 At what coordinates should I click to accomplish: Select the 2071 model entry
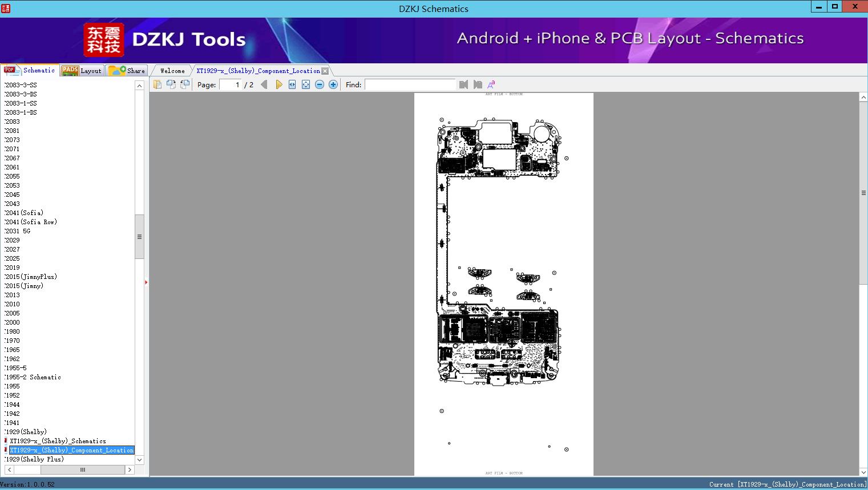tap(12, 149)
